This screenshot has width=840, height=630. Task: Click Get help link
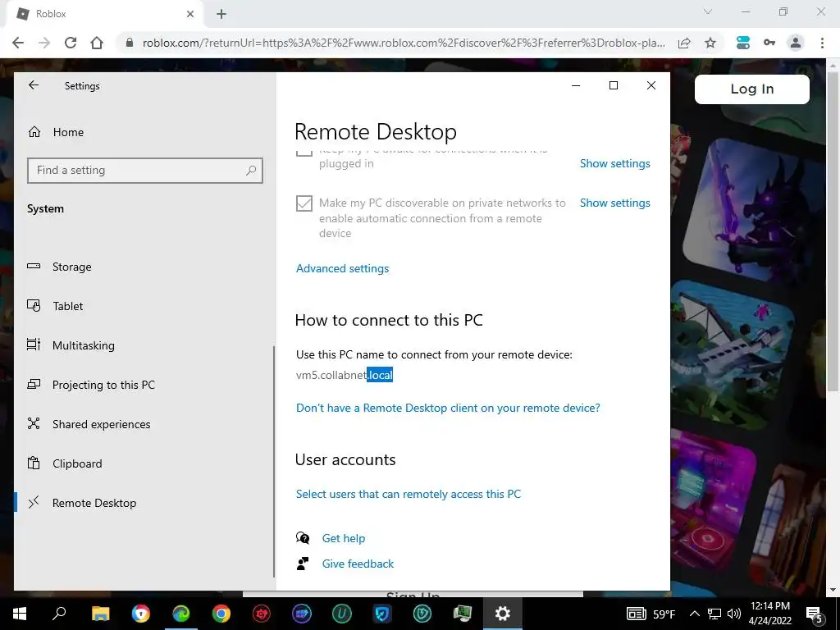[x=344, y=538]
